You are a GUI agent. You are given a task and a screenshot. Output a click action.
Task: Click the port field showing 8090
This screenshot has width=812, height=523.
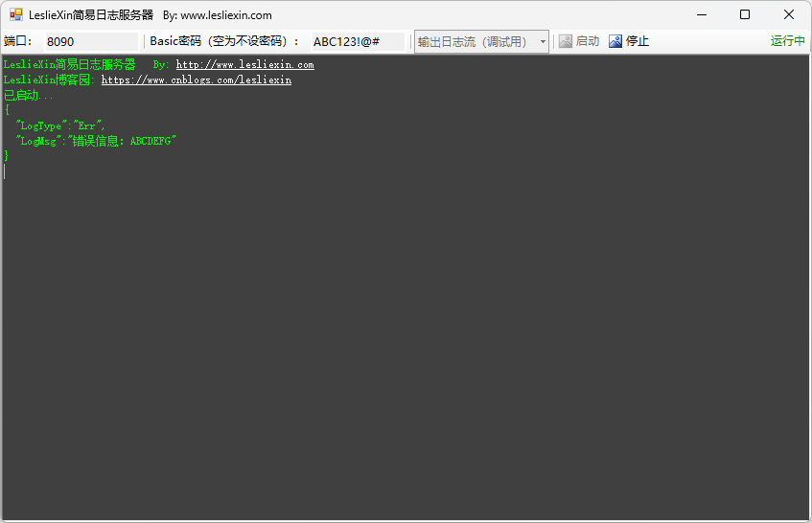(x=91, y=41)
